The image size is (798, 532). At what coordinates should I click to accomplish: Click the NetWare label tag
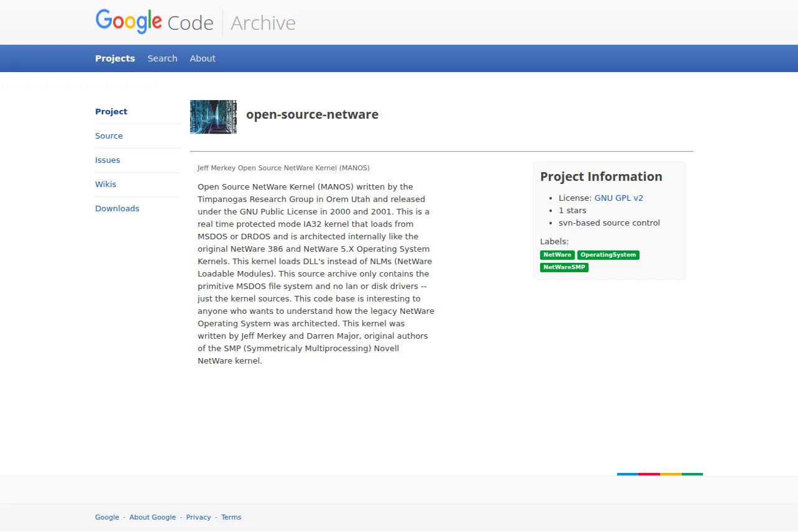click(x=557, y=255)
